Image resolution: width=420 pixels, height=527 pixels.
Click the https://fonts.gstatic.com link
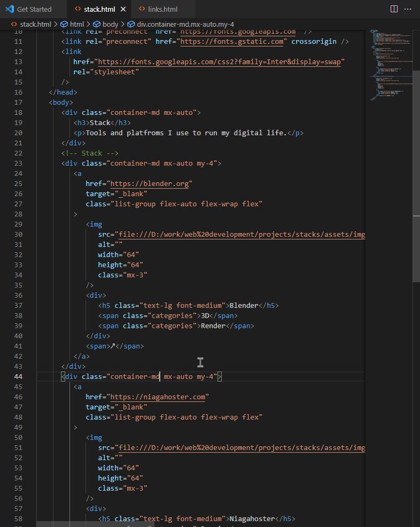click(x=232, y=41)
